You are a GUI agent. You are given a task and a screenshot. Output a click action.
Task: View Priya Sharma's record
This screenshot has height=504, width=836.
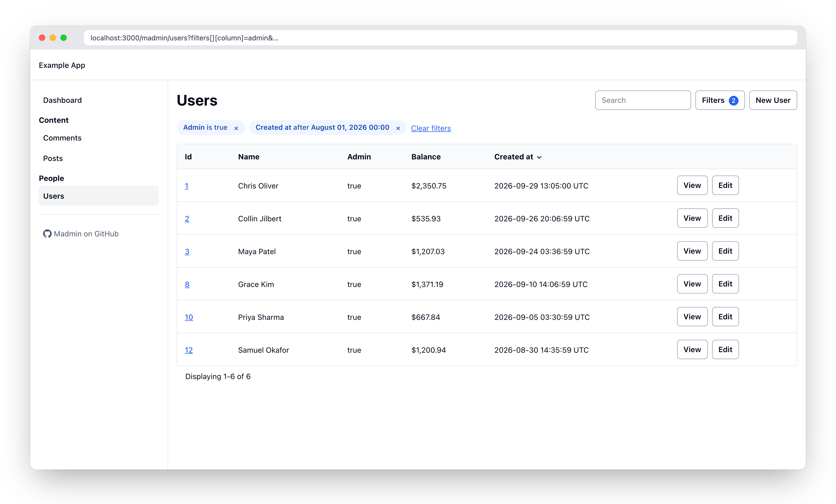692,317
